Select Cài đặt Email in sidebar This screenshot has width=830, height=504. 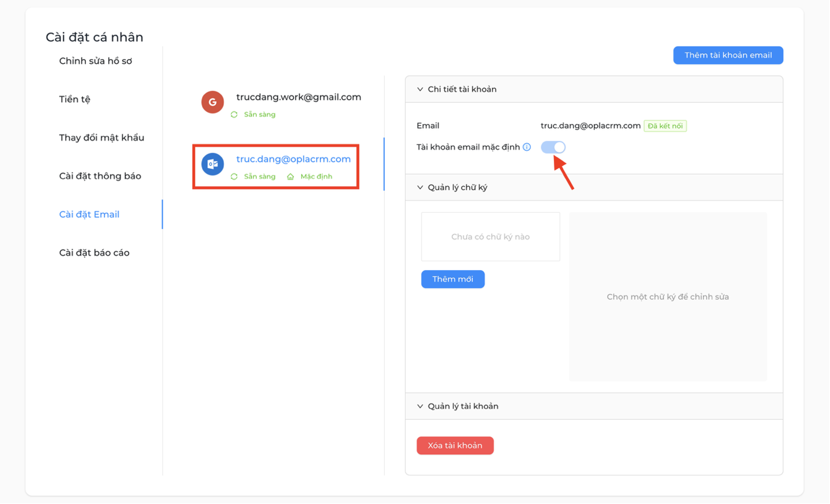pos(89,215)
